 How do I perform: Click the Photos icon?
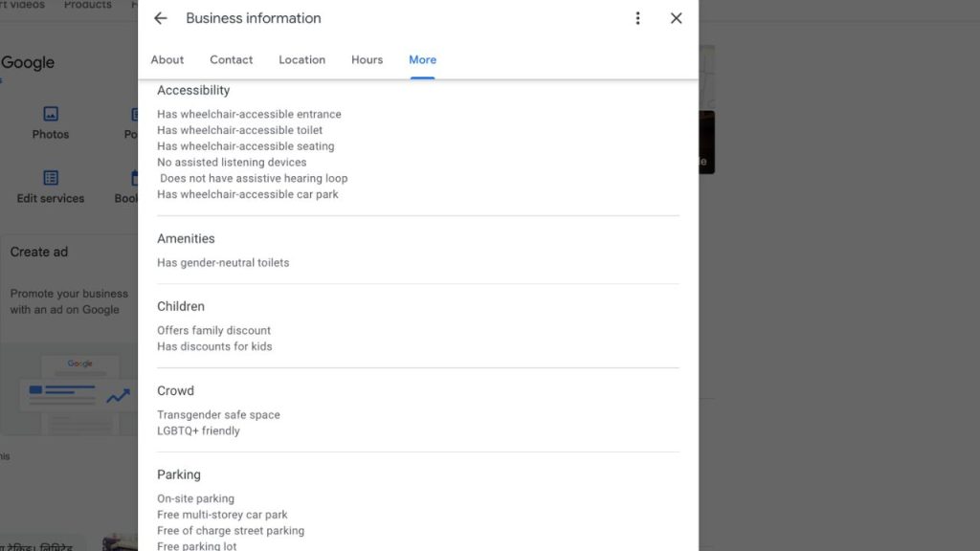pos(51,114)
